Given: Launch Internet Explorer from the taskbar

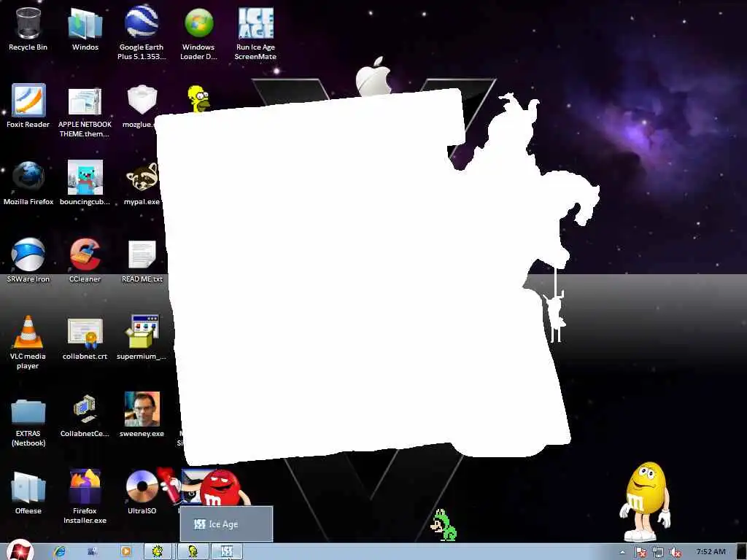Looking at the screenshot, I should click(x=60, y=551).
